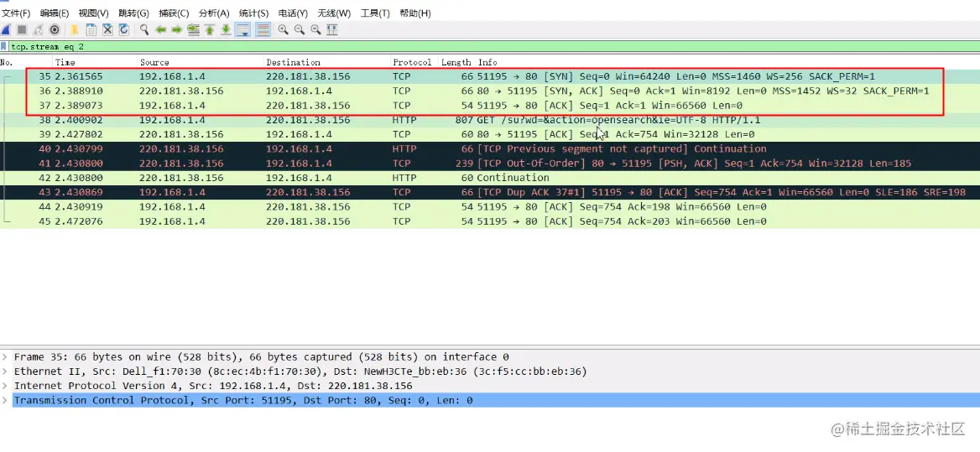Viewport: 980px width, 452px height.
Task: Expand the Transmission Control Protocol details
Action: click(5, 400)
